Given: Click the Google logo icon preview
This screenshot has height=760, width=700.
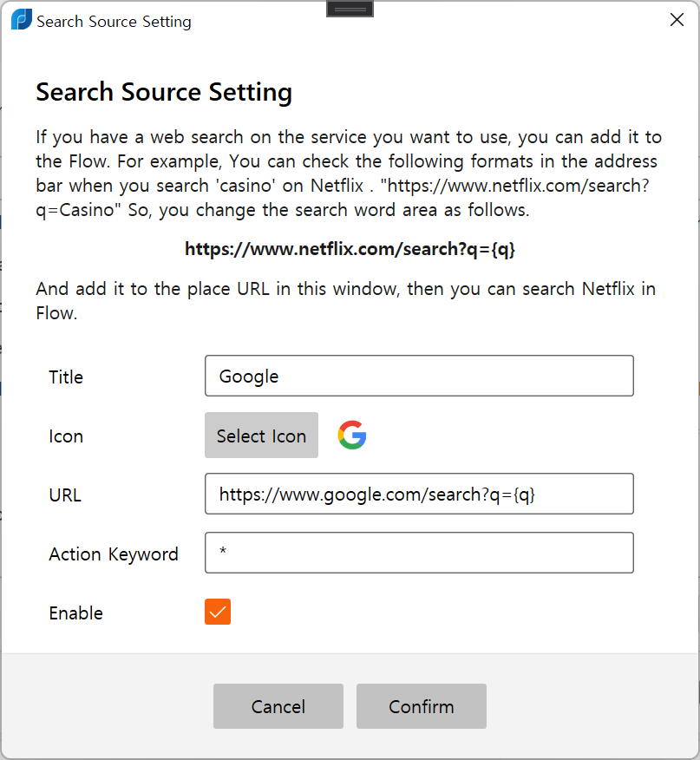Looking at the screenshot, I should point(352,435).
